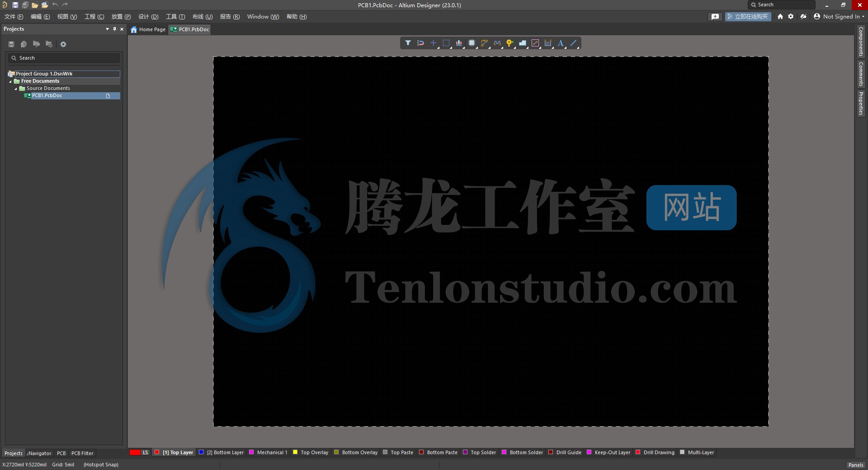Open the selection filter tool
Screen dimensions: 868x470
(x=408, y=43)
